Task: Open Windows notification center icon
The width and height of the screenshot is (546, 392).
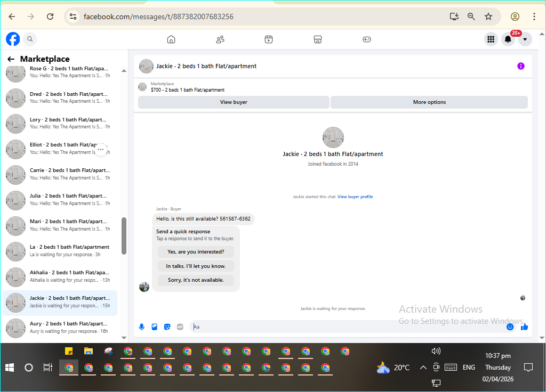Action: tap(528, 367)
